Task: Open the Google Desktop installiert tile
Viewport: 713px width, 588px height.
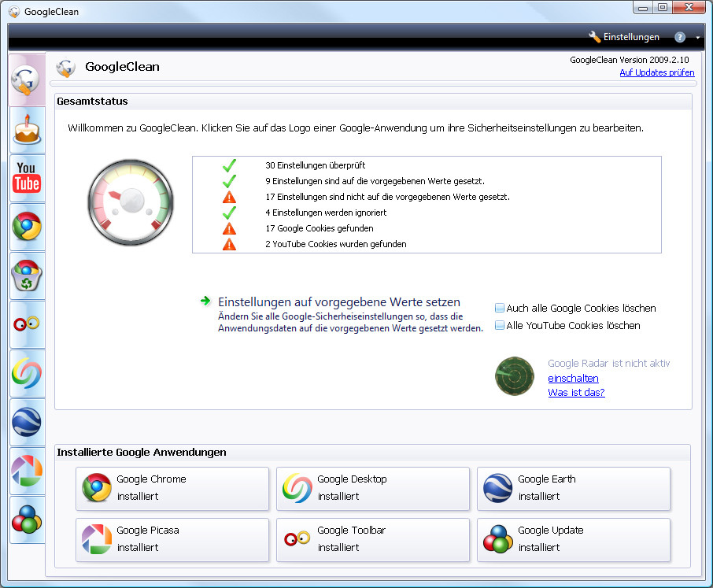Action: click(373, 488)
